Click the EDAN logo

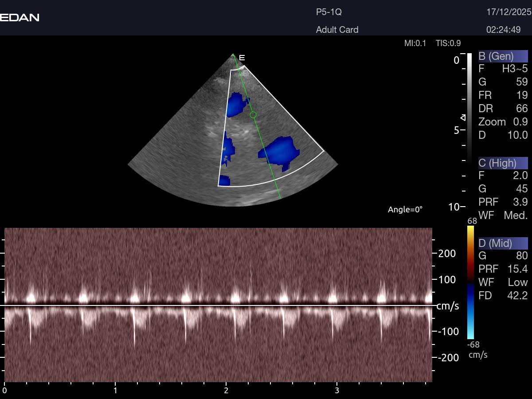point(20,17)
